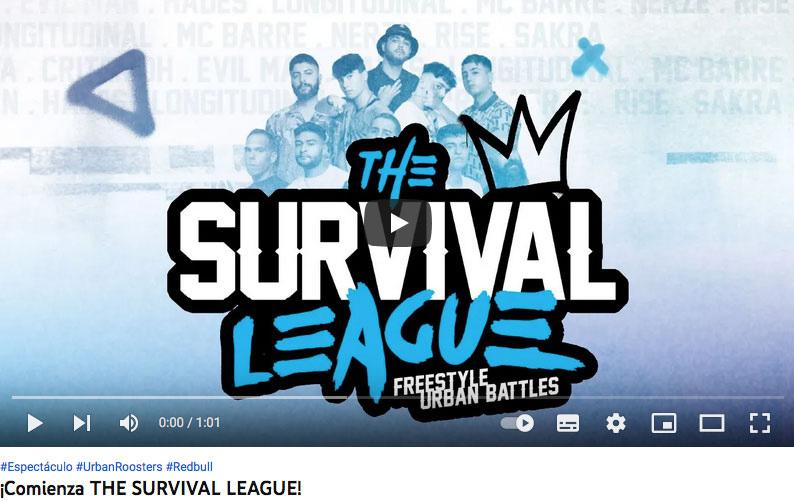Skip to the next video

(82, 423)
